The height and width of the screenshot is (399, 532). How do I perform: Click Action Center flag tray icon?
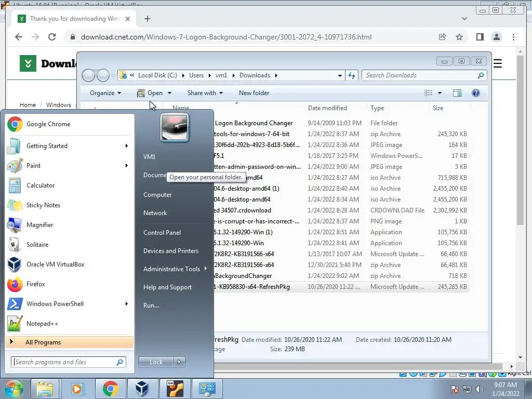pos(455,389)
